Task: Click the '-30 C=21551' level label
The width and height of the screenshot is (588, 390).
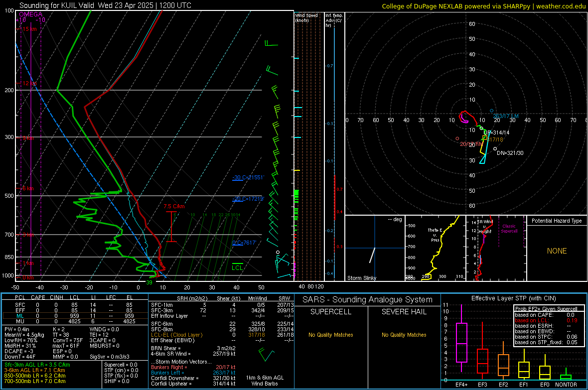Action: (x=248, y=177)
